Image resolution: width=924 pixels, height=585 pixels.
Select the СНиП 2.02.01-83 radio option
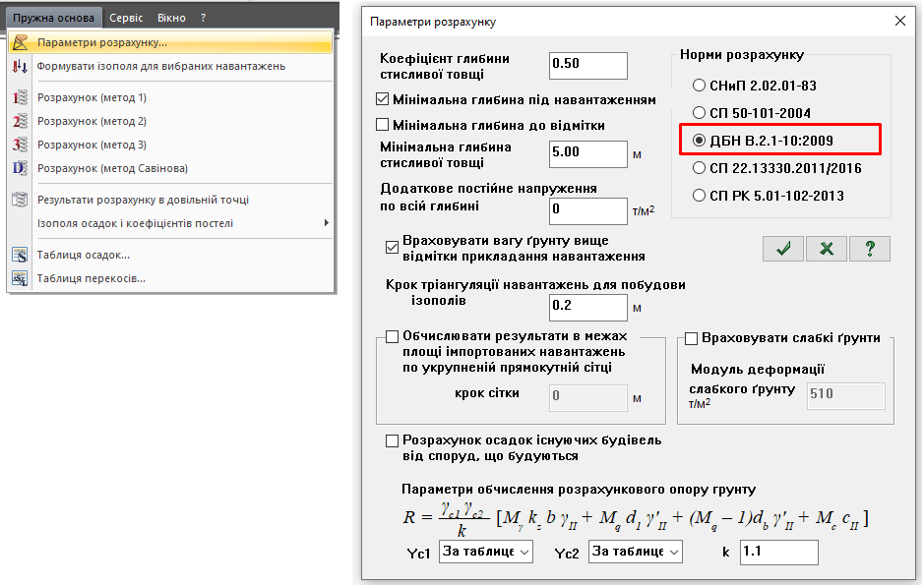pyautogui.click(x=700, y=85)
